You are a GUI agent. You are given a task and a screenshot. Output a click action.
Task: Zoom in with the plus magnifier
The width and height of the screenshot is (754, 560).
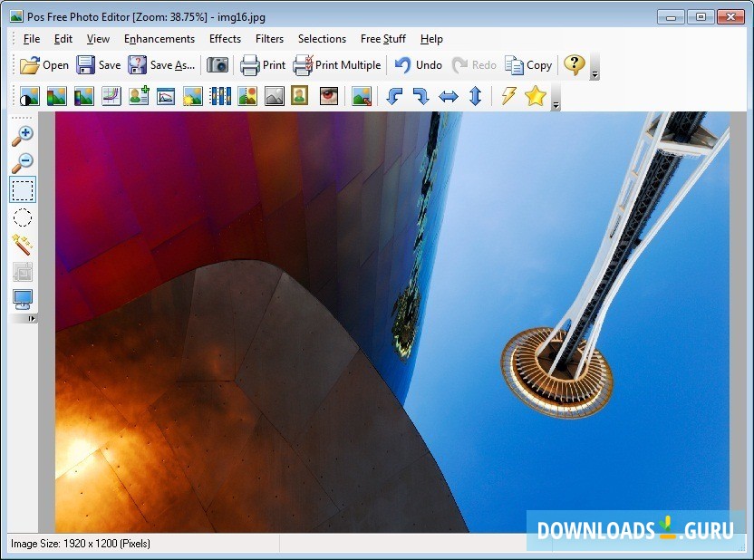[23, 136]
